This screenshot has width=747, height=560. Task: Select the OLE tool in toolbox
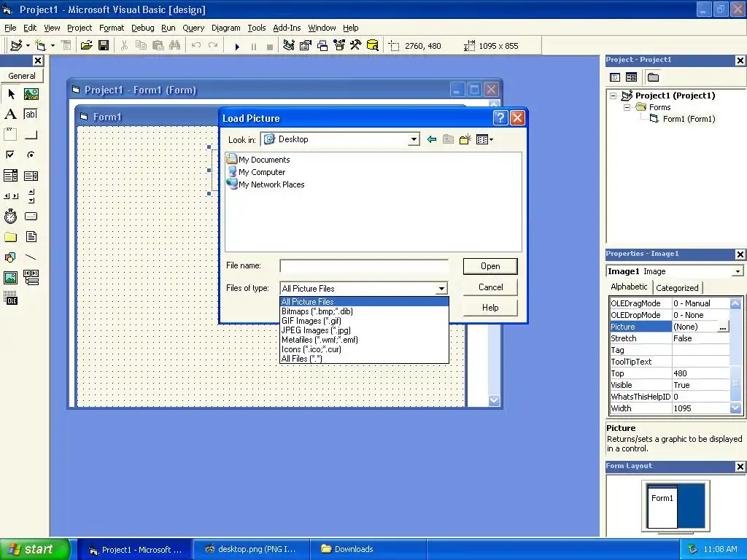tap(11, 298)
